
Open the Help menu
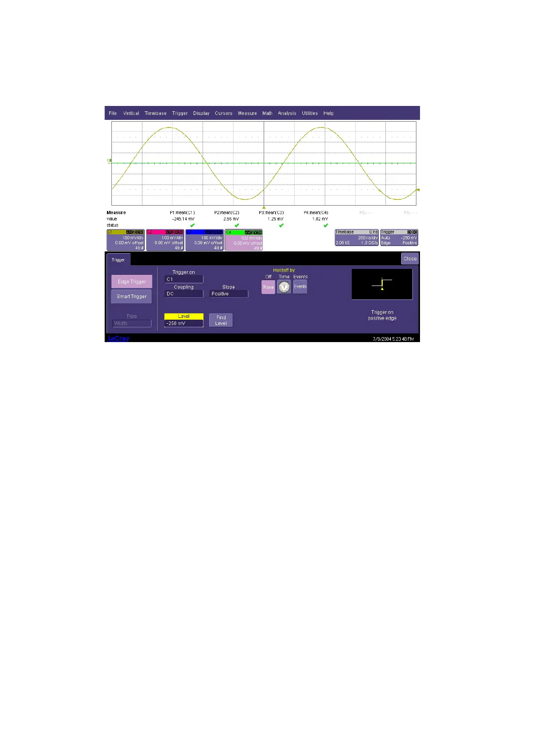click(328, 114)
